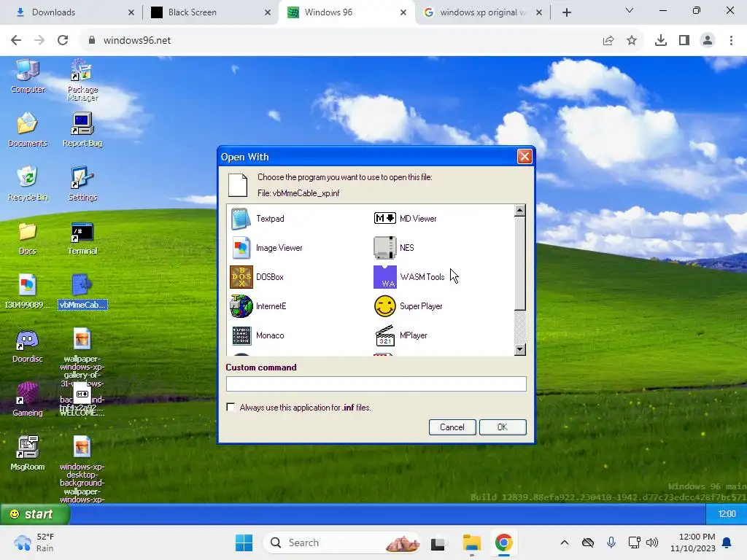Select the 130499089 image file
This screenshot has height=560, width=747.
[x=28, y=292]
